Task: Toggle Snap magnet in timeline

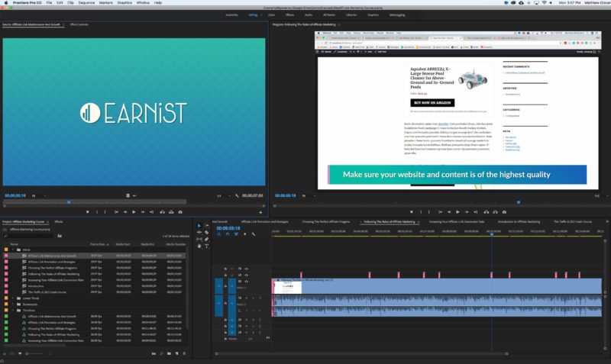Action: tap(228, 234)
